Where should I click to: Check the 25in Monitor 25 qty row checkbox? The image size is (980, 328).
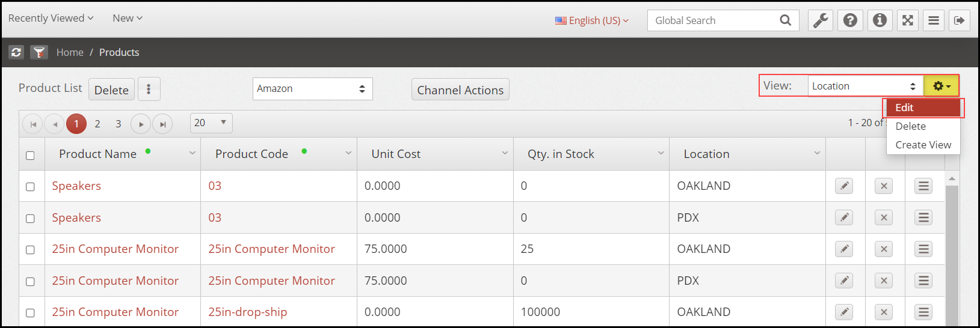(x=30, y=250)
